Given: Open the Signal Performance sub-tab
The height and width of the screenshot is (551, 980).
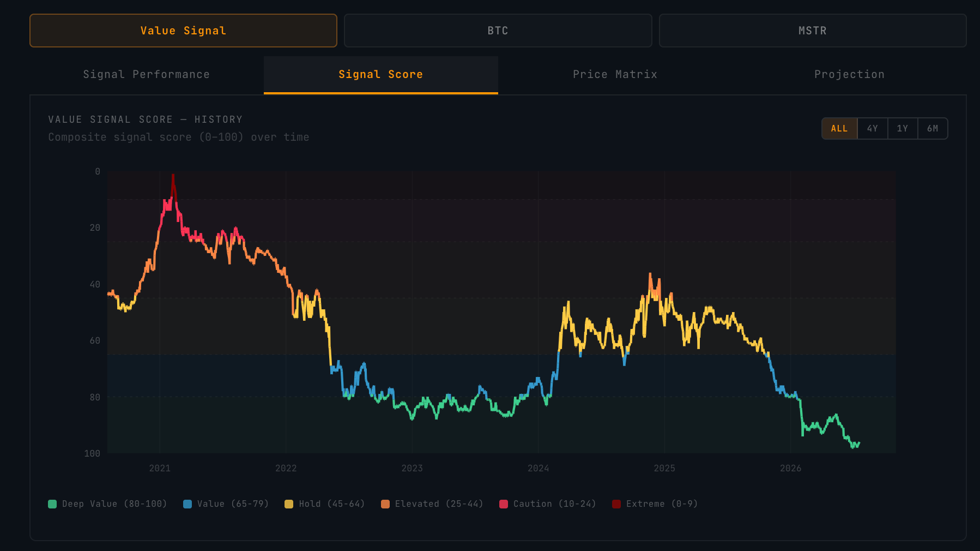Looking at the screenshot, I should pos(147,75).
